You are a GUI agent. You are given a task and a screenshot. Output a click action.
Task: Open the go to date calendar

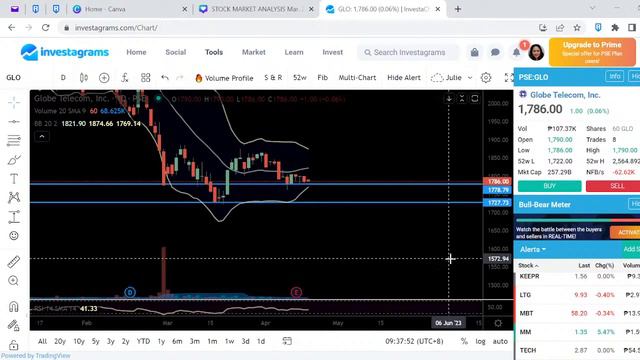(287, 341)
